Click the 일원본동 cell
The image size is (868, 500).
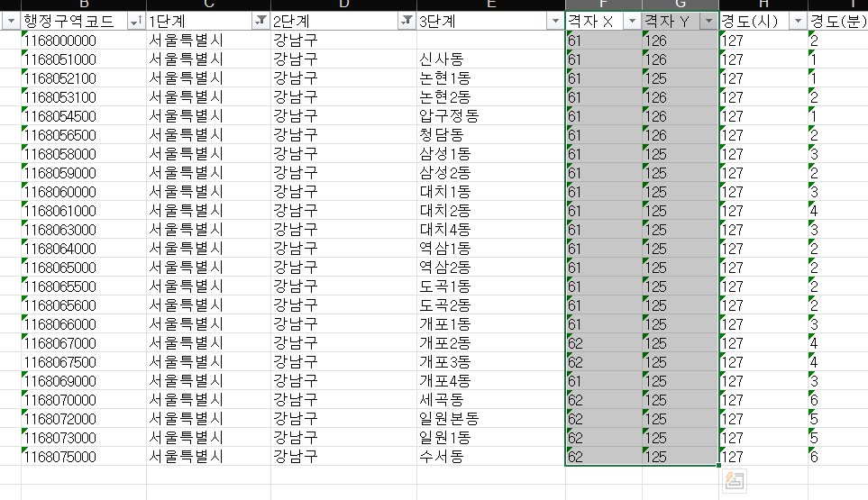coord(491,419)
